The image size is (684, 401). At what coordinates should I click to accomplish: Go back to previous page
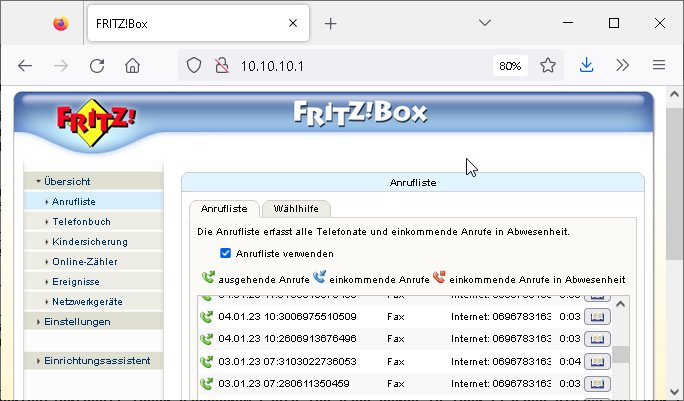[x=25, y=65]
